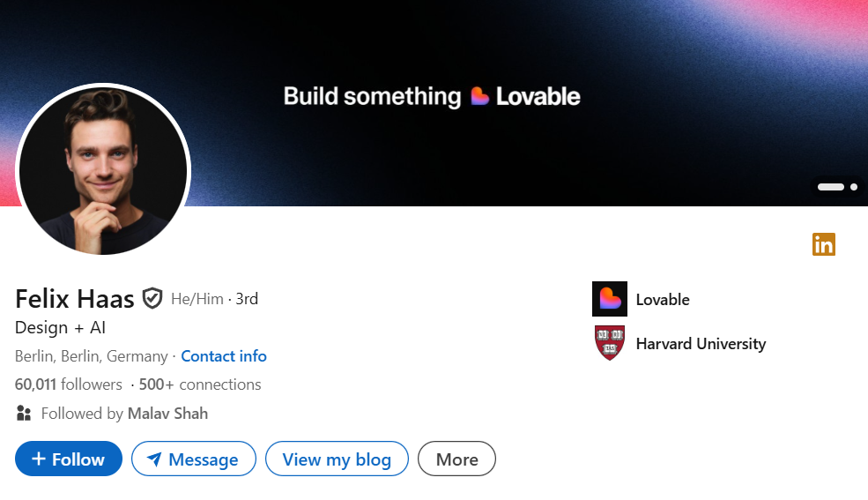Click the verification shield badge beside Felix Haas
The image size is (868, 500).
[x=152, y=299]
